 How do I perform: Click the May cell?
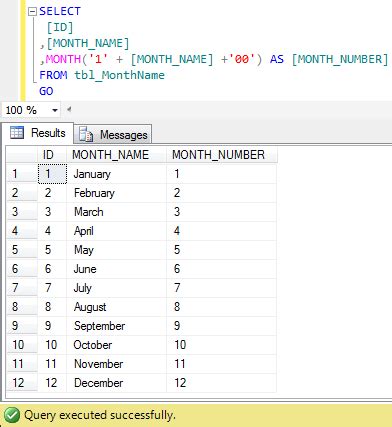pos(116,250)
